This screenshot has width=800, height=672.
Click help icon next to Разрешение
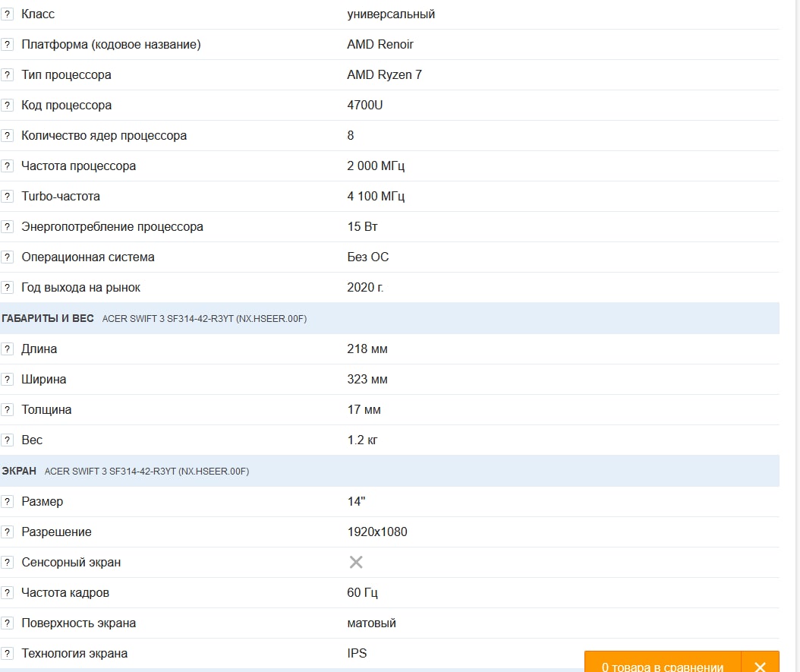point(7,532)
